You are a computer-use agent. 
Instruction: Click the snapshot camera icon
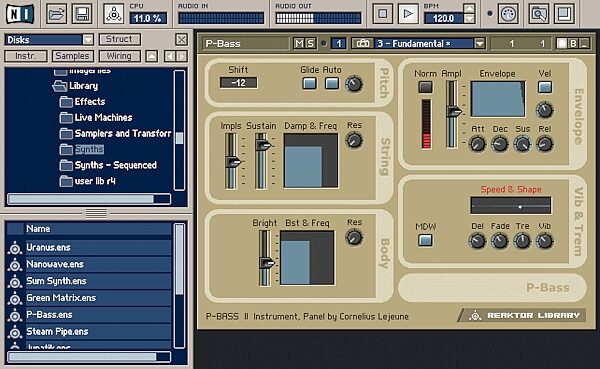tap(363, 43)
